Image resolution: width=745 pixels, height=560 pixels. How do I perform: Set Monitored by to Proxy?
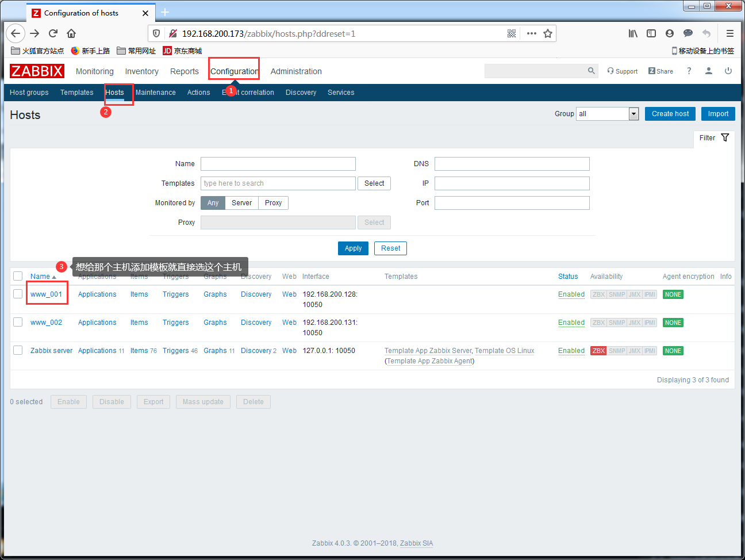coord(273,203)
